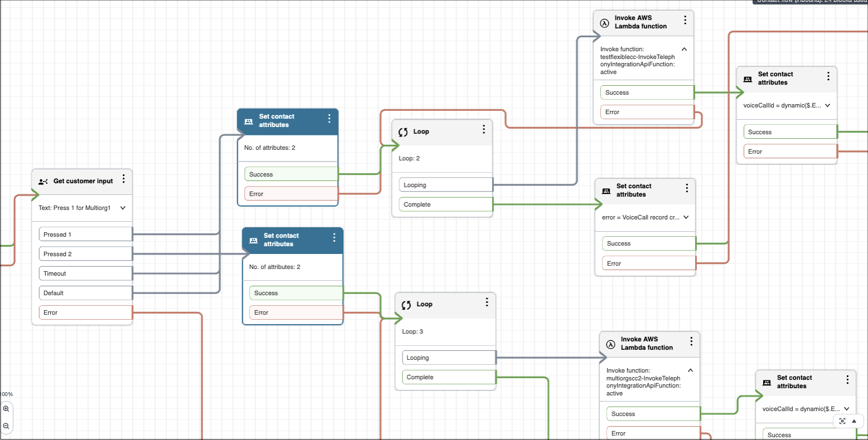Click the Get customer input block icon
The image size is (868, 440).
tap(43, 182)
